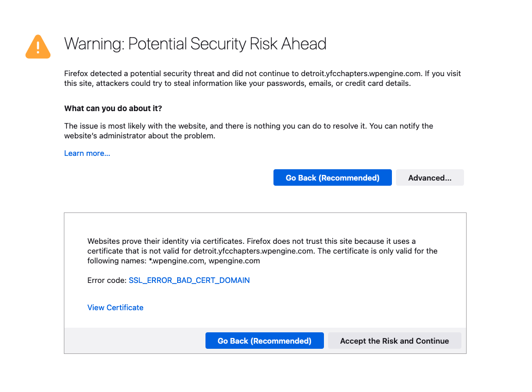Click the 'following names:' text in advanced panel
The width and height of the screenshot is (532, 392).
[x=117, y=261]
